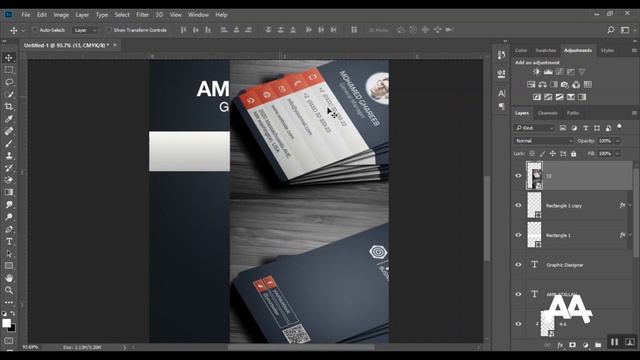Select the Dodge tool

pos(9,217)
